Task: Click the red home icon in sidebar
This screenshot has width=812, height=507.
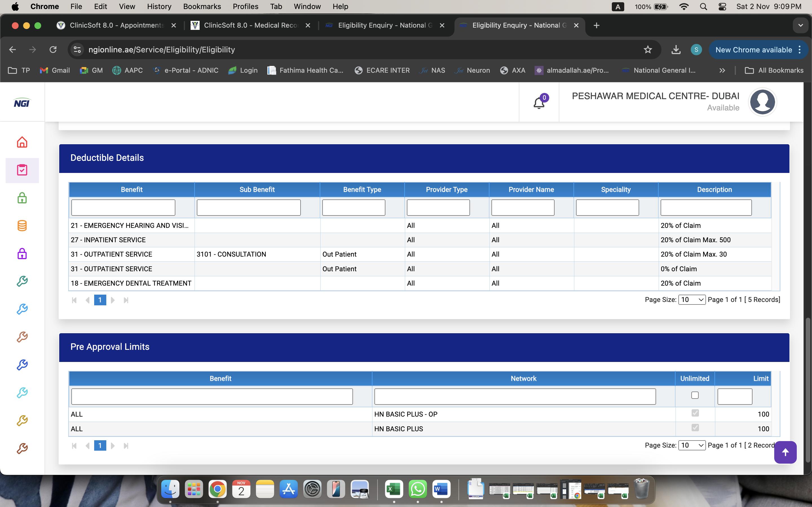Action: coord(22,142)
